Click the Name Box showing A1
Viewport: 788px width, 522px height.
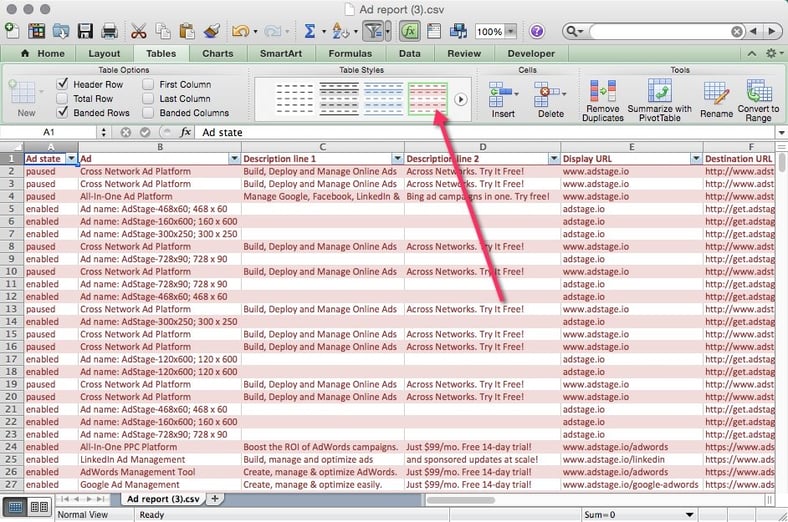coord(48,132)
